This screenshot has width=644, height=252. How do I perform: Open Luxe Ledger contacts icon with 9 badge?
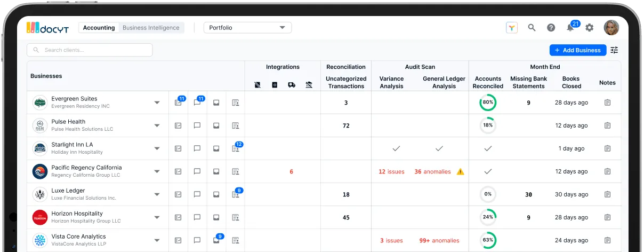pos(236,194)
